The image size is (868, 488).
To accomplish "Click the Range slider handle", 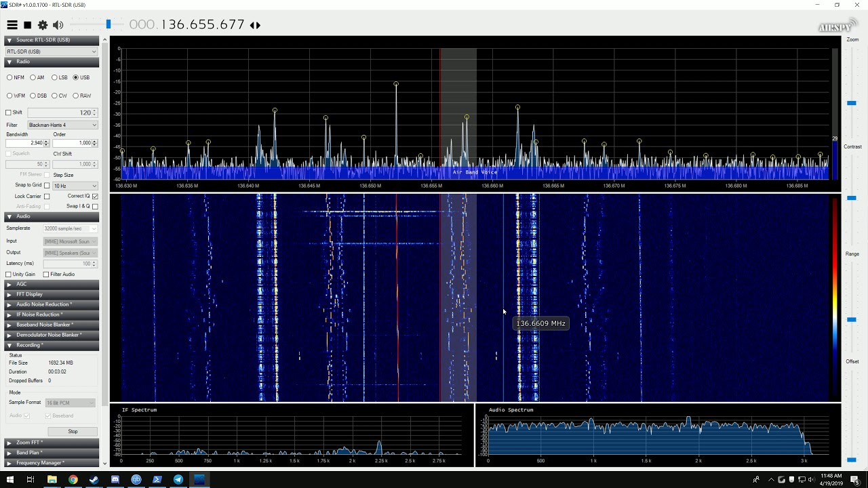I will (852, 319).
